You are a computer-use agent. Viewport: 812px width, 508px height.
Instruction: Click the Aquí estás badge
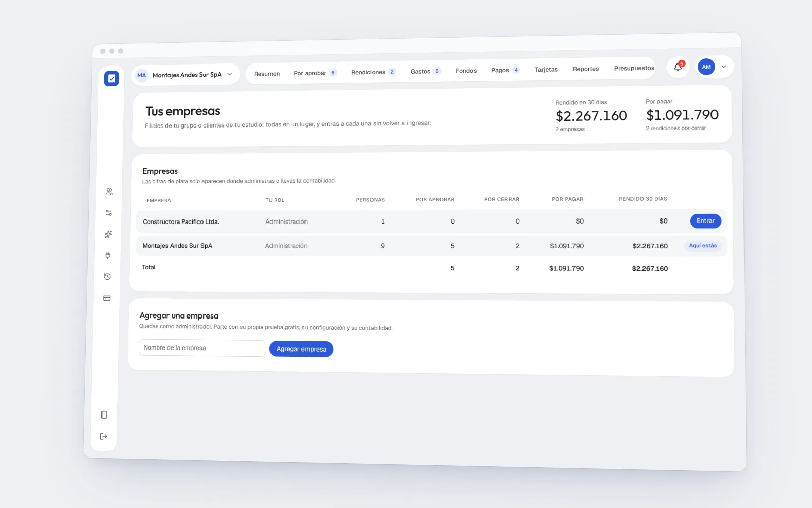(703, 246)
